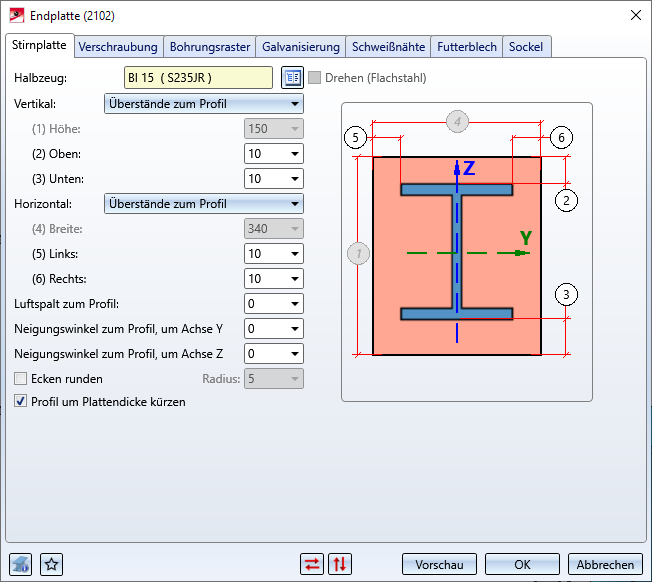Open the Schweißnähte tab
The height and width of the screenshot is (582, 652).
(389, 47)
